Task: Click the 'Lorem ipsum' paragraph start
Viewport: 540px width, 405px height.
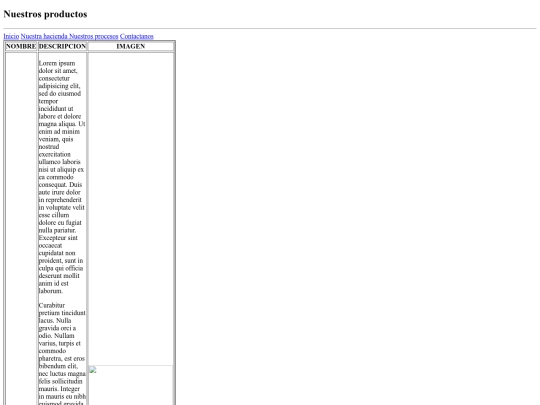Action: (57, 63)
